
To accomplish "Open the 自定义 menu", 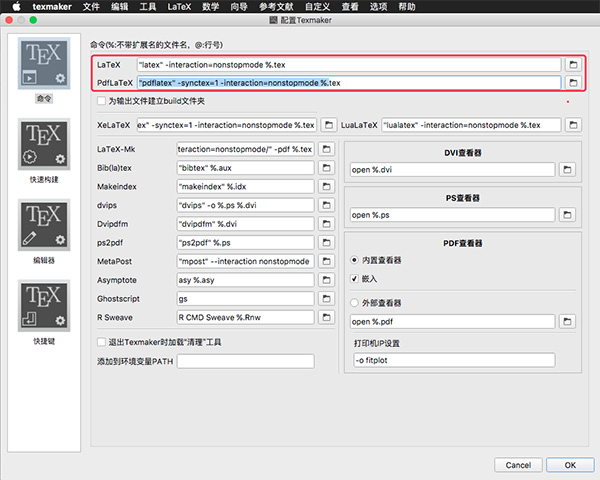I will coord(317,7).
